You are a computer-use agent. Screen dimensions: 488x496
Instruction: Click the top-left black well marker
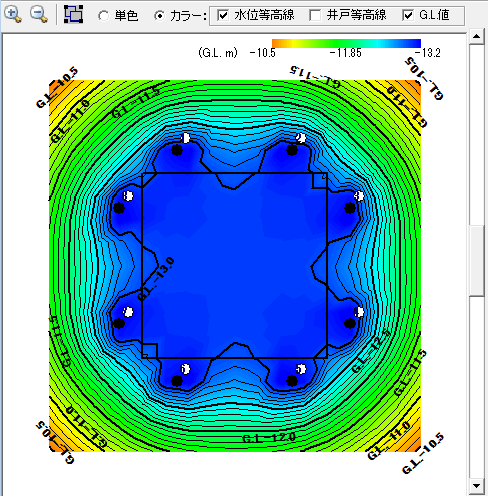pos(177,150)
